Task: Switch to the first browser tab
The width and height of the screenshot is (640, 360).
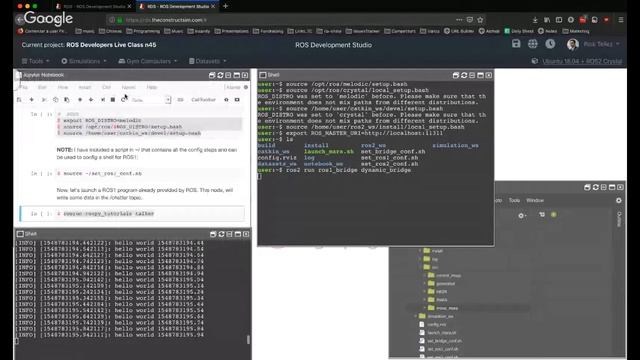Action: tap(93, 7)
